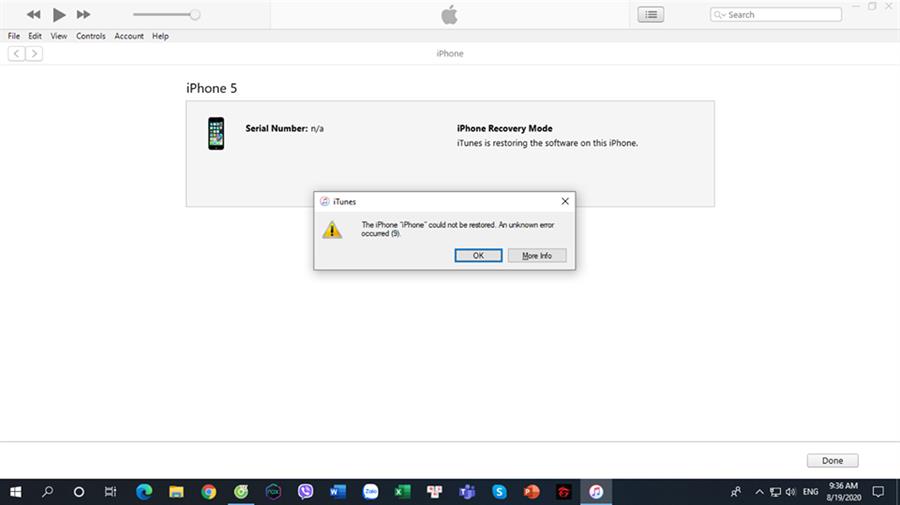The image size is (900, 505).
Task: Launch Google Chrome from the taskbar
Action: pos(208,492)
